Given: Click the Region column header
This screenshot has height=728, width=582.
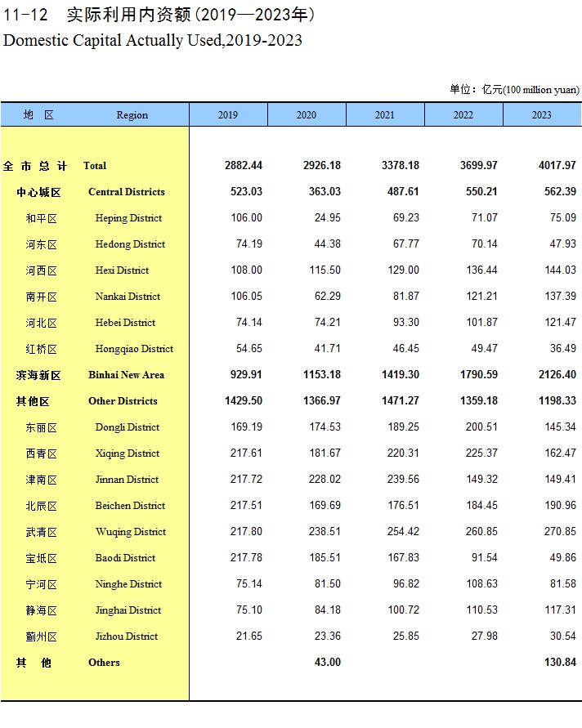Looking at the screenshot, I should tap(132, 115).
